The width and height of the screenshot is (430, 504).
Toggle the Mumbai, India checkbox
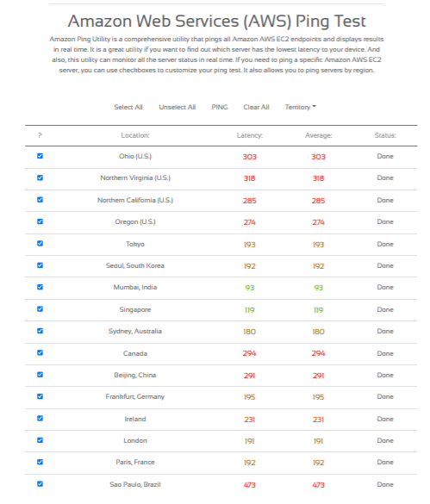[40, 287]
